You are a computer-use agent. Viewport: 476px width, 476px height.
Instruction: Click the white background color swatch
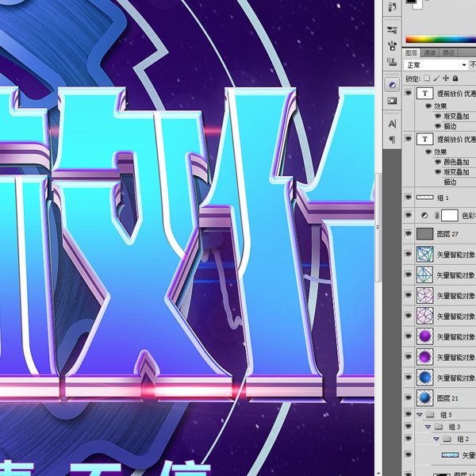click(418, 6)
